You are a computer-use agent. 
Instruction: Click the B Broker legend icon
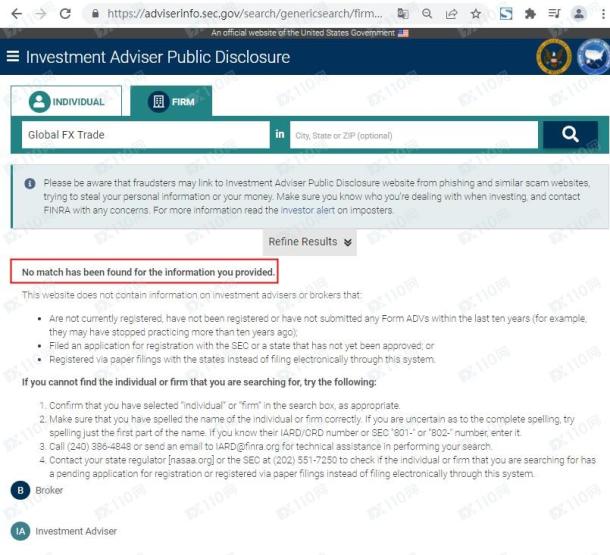(x=20, y=490)
